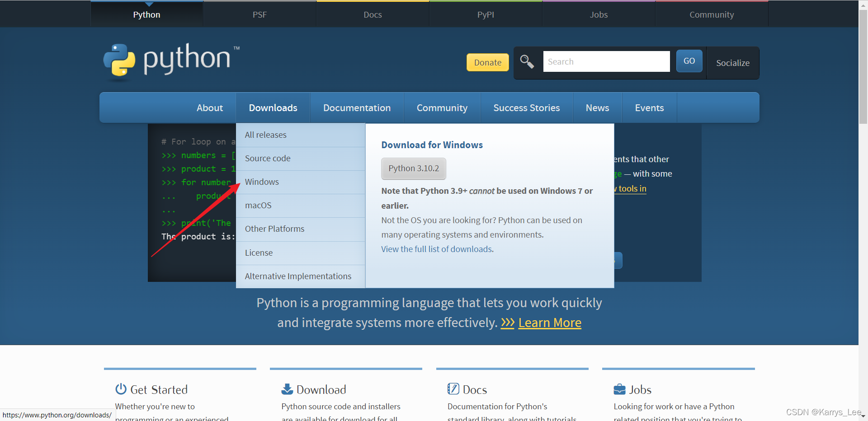Click the scrollbar down arrow
Screen dimensions: 868x421
[x=863, y=416]
